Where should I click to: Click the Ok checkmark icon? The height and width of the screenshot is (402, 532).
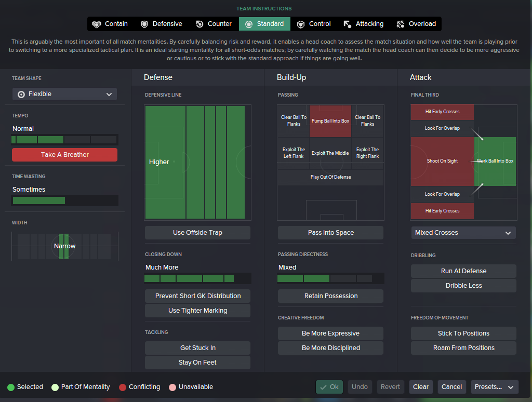pyautogui.click(x=323, y=387)
